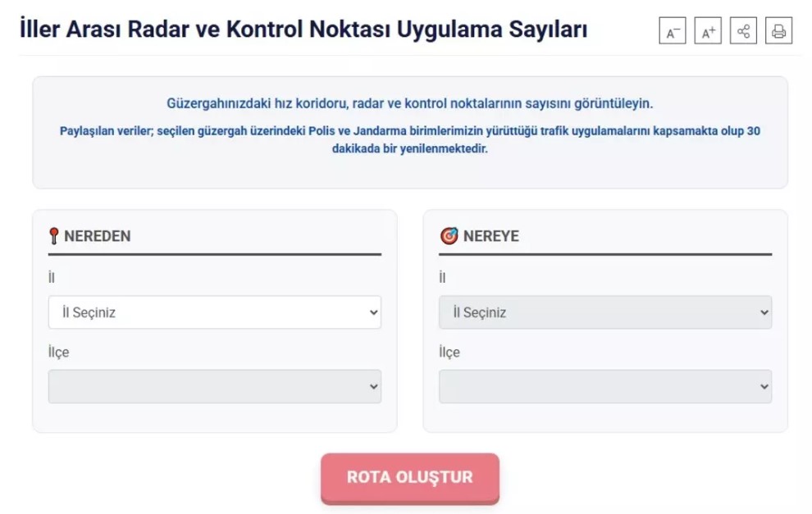This screenshot has width=812, height=514.
Task: Click the increase font size icon
Action: pyautogui.click(x=707, y=31)
